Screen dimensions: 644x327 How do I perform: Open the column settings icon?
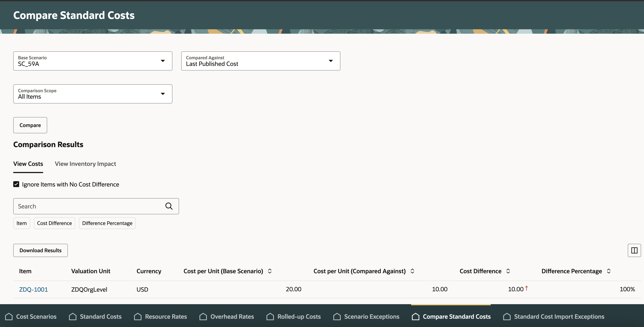(634, 250)
